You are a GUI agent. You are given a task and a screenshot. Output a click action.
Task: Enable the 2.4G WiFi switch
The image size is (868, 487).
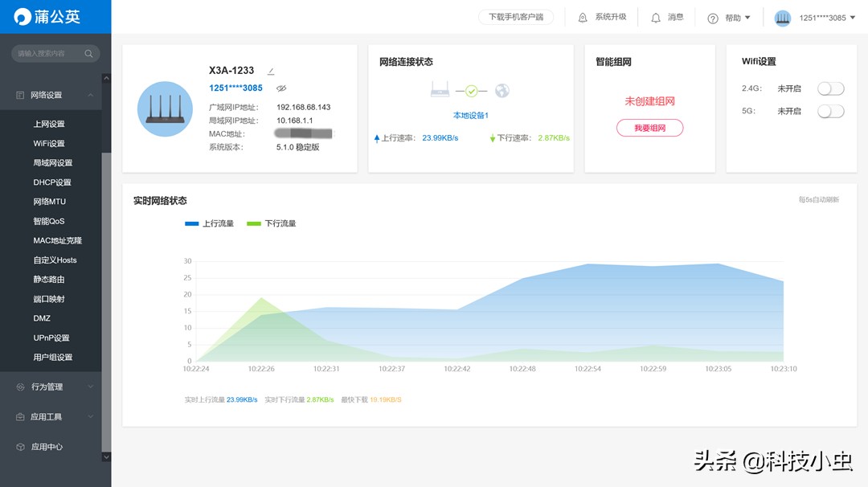(830, 88)
